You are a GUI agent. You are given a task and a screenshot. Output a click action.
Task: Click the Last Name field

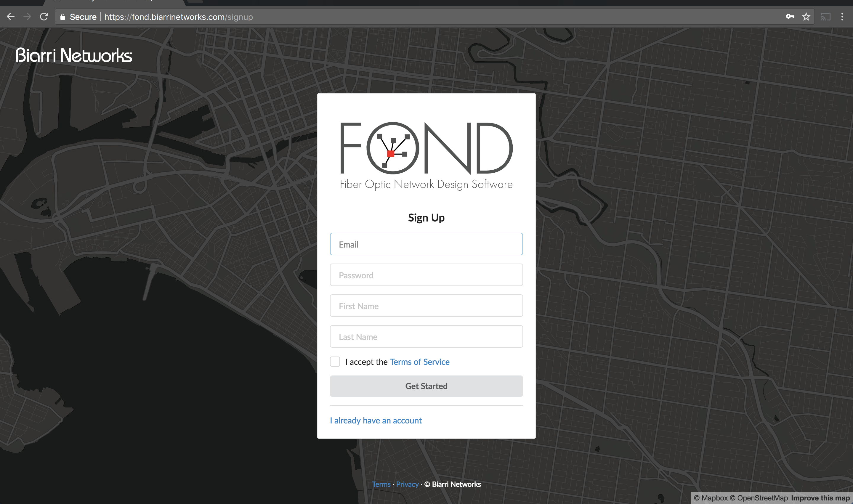(426, 337)
